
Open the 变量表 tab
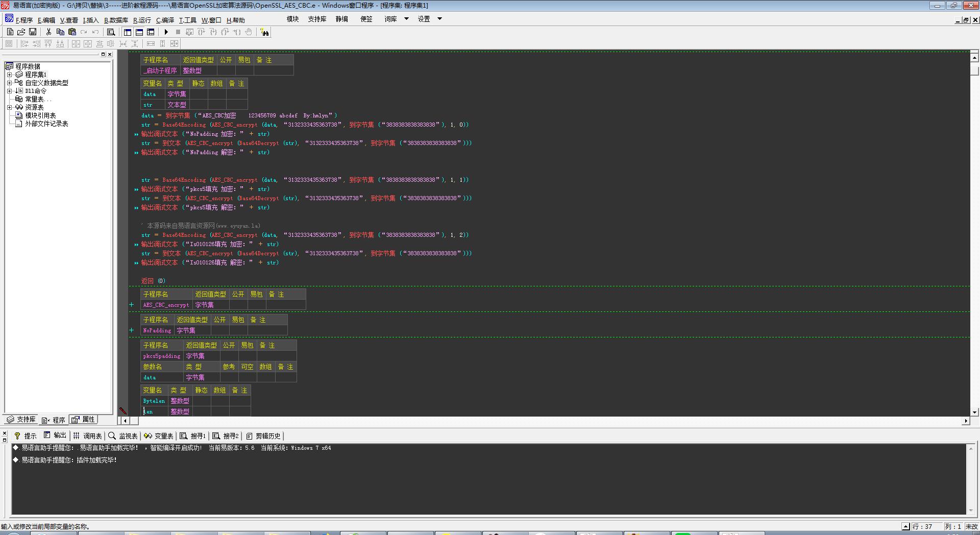pos(159,436)
